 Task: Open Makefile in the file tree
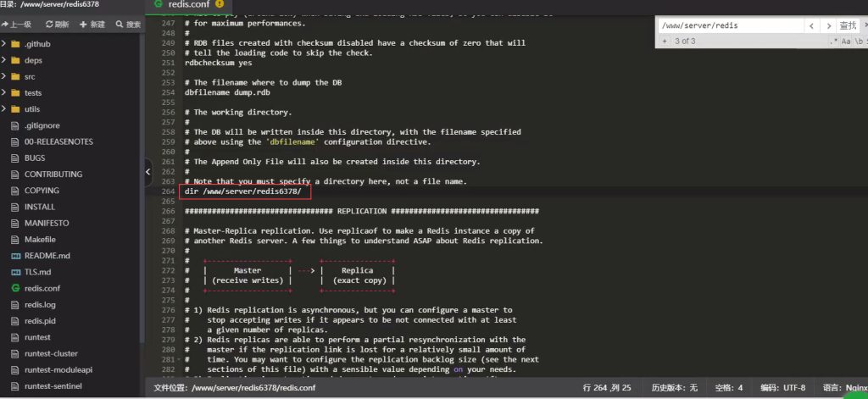[x=40, y=239]
